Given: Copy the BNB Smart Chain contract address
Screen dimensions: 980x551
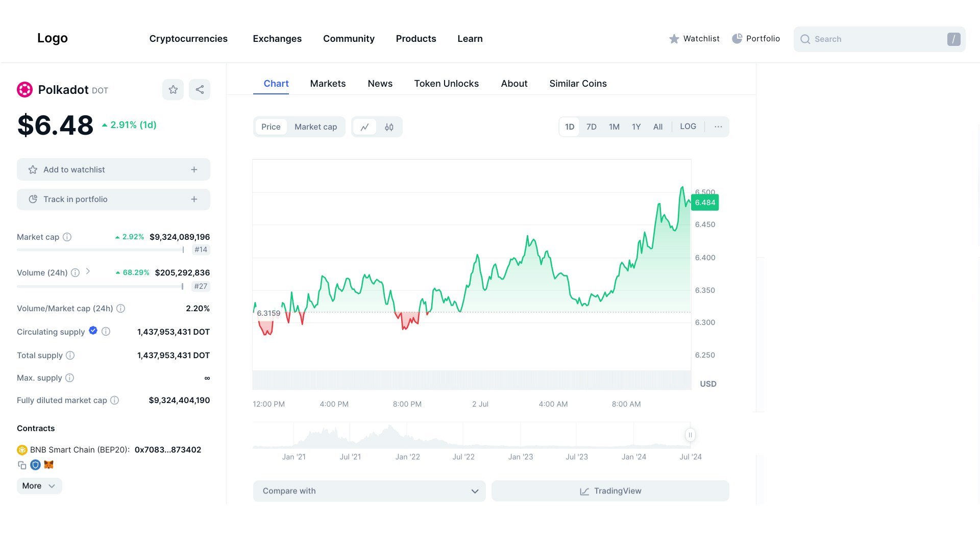Looking at the screenshot, I should tap(21, 465).
